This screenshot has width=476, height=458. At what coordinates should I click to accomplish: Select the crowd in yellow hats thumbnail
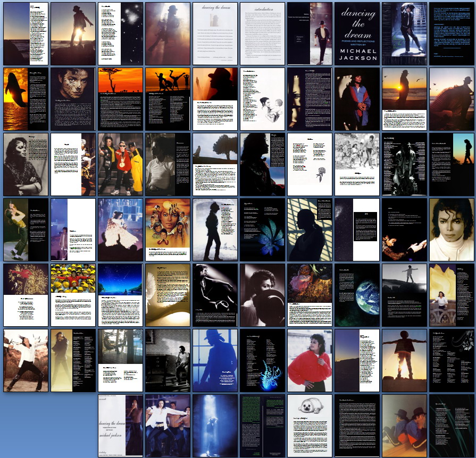(x=73, y=295)
